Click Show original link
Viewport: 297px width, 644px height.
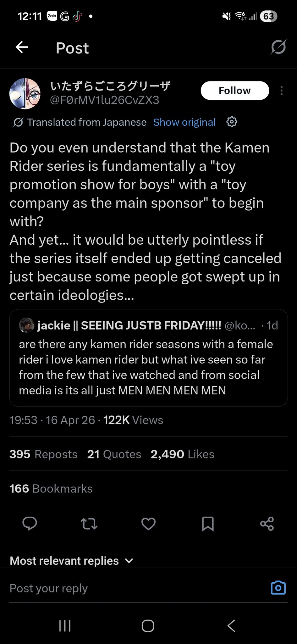coord(184,122)
